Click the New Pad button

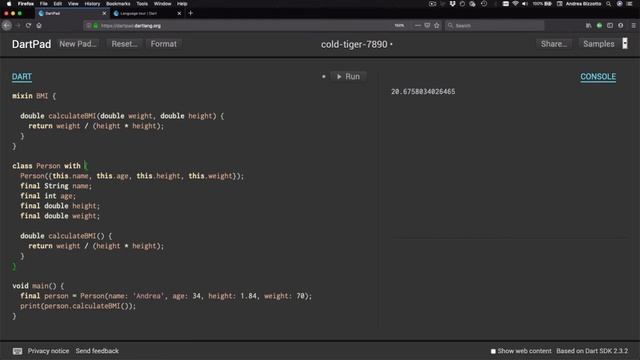click(78, 44)
